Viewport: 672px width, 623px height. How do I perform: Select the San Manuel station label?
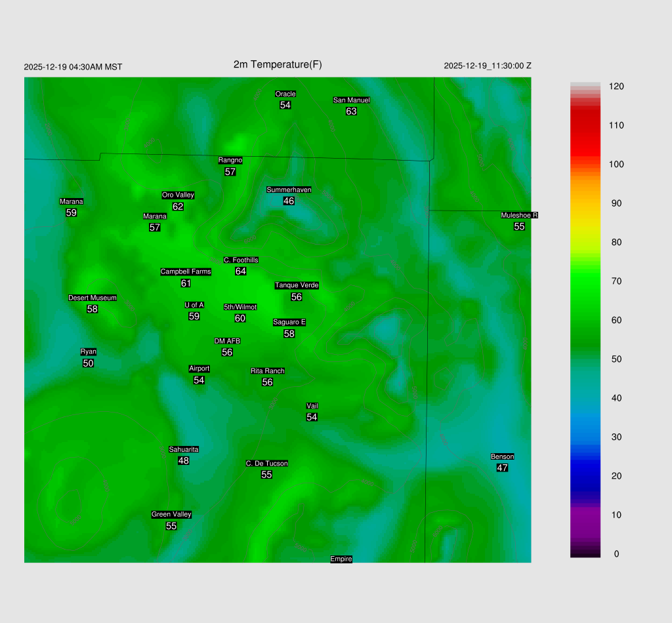click(351, 100)
